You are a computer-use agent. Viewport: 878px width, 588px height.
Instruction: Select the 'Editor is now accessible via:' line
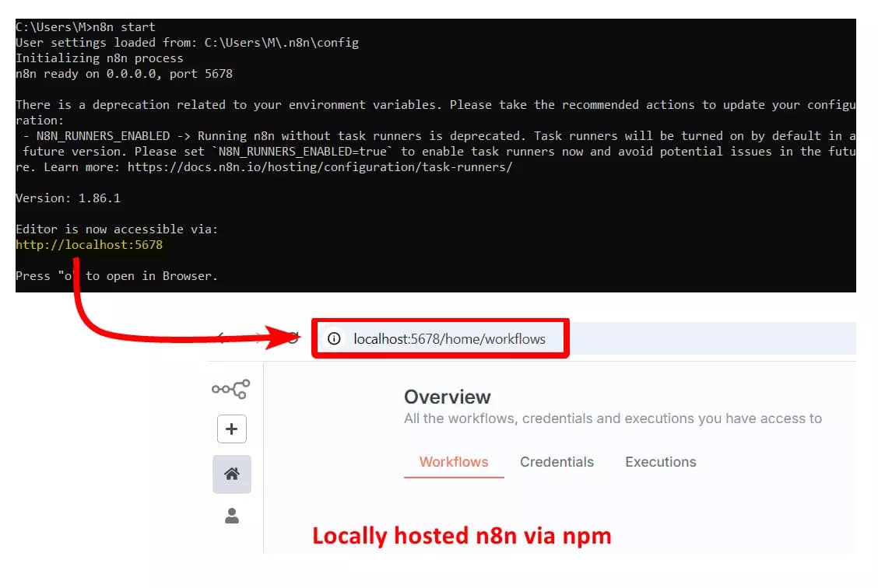pos(117,229)
